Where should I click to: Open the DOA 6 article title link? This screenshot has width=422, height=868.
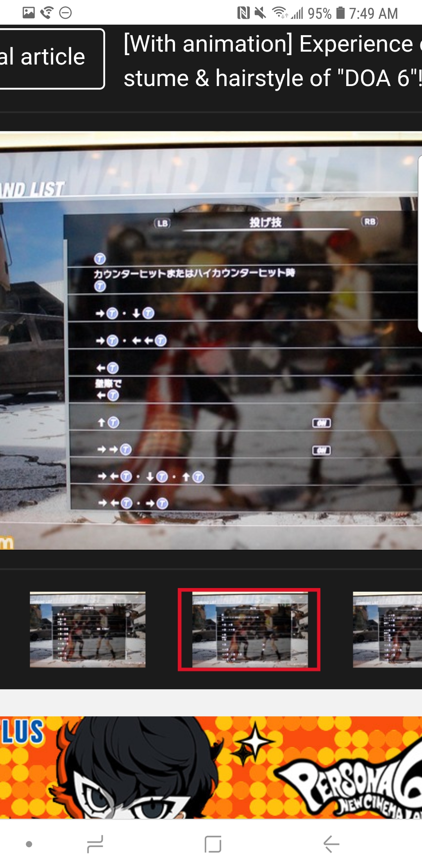pyautogui.click(x=273, y=61)
